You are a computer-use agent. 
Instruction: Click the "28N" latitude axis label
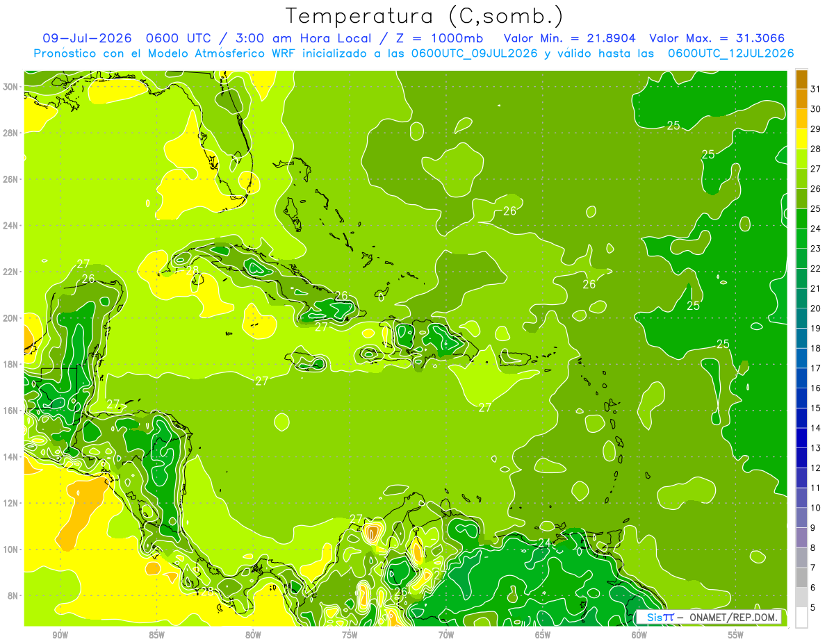[12, 133]
